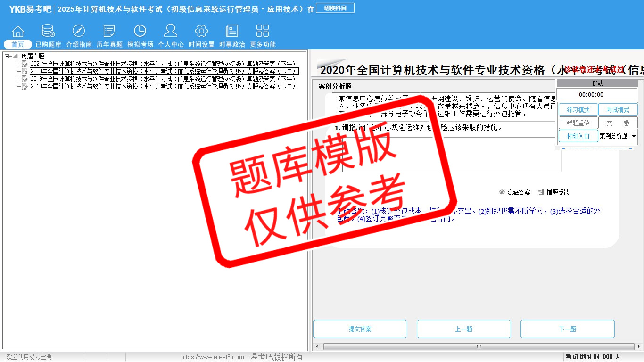This screenshot has height=362, width=644.
Task: Open 模拟考场 clock icon
Action: 140,32
